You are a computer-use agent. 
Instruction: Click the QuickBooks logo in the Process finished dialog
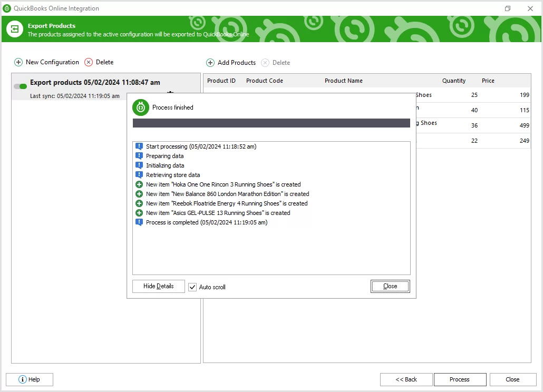(140, 107)
